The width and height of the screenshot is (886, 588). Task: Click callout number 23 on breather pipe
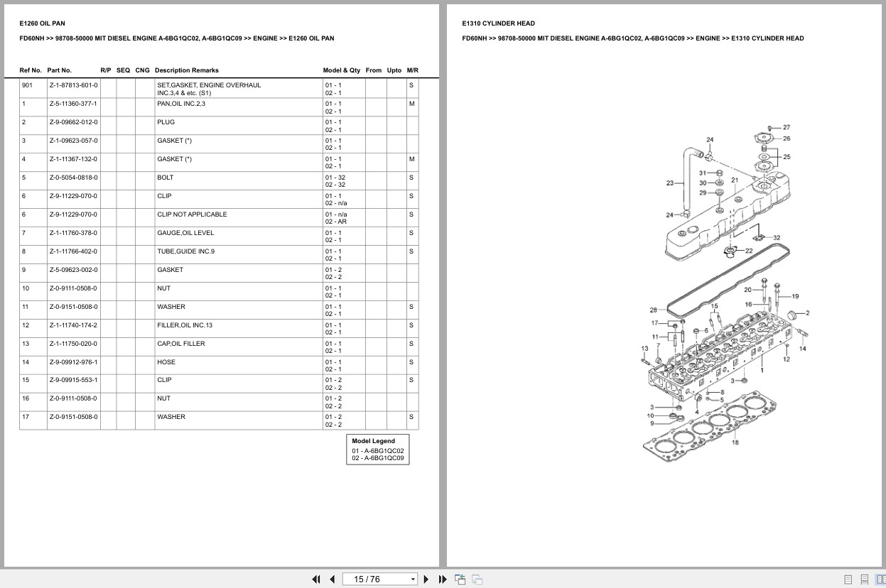pos(670,183)
